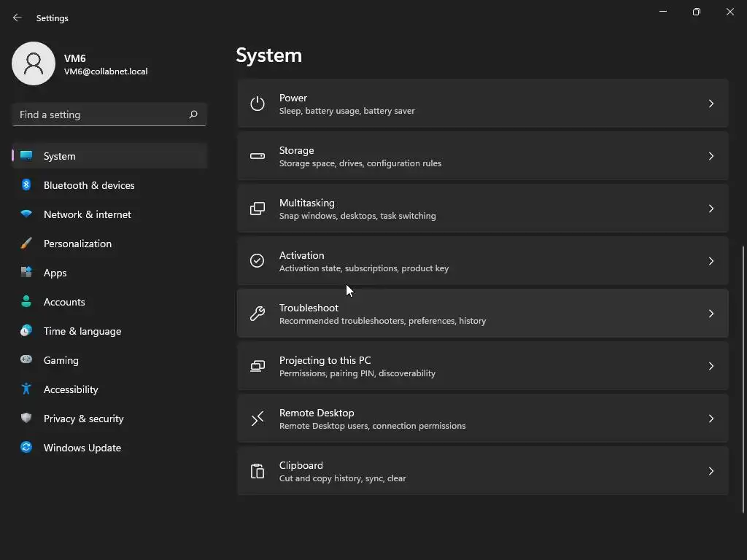Viewport: 747px width, 560px height.
Task: Click the Clipboard icon
Action: (258, 471)
